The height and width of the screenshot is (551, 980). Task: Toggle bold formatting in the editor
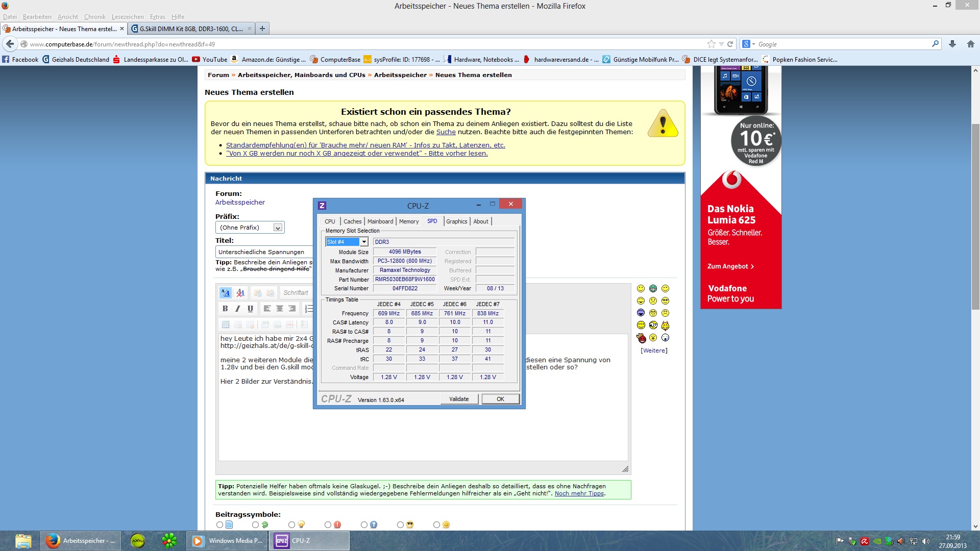pyautogui.click(x=225, y=309)
